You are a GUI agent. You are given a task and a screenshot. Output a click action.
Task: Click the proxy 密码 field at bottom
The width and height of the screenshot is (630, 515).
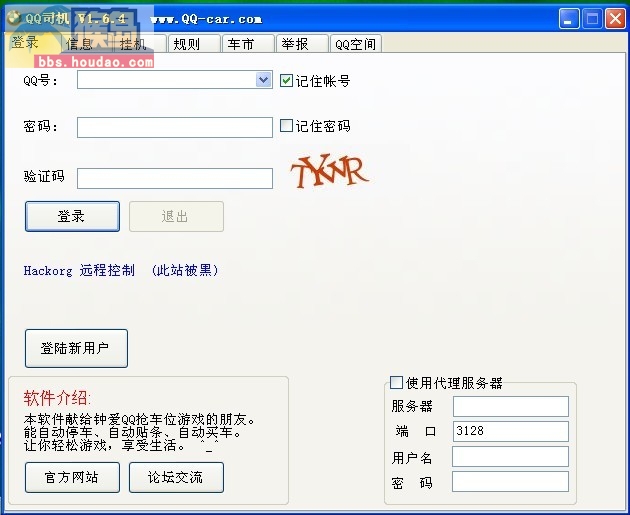click(x=511, y=482)
